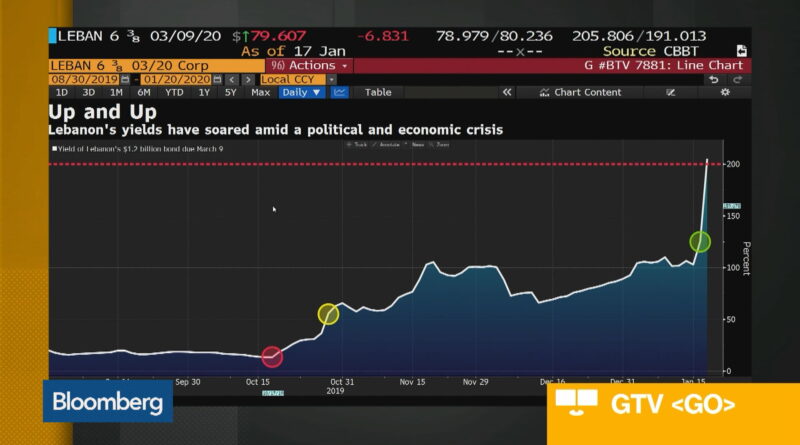Image resolution: width=800 pixels, height=445 pixels.
Task: Click the white legend swatch for Lebanon yield
Action: click(x=54, y=147)
